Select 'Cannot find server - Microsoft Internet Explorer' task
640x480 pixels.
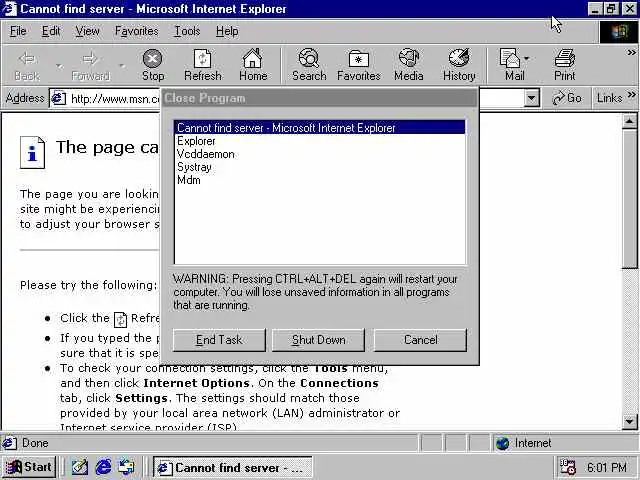click(320, 128)
